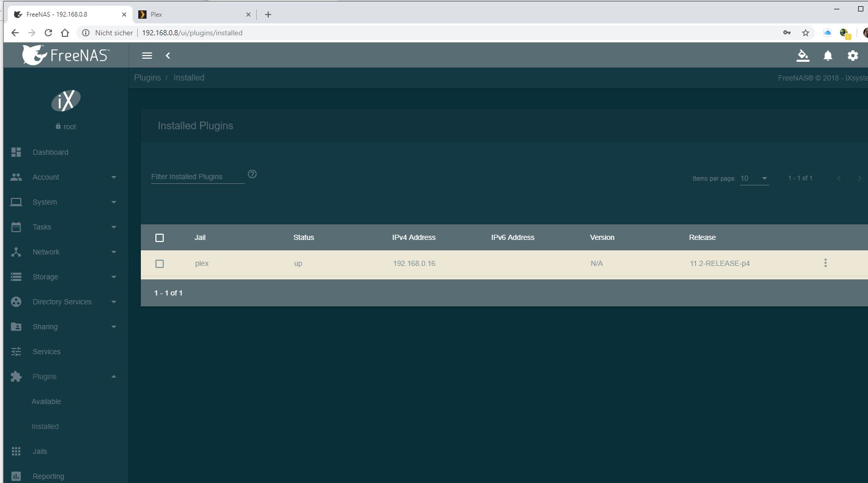Image resolution: width=868 pixels, height=483 pixels.
Task: Expand the System menu arrow
Action: (x=114, y=202)
